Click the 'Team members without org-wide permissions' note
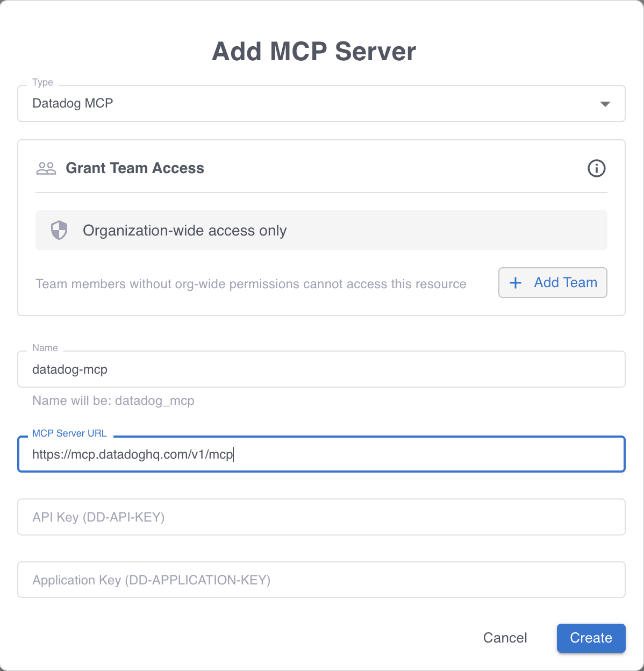Image resolution: width=644 pixels, height=671 pixels. (x=251, y=284)
